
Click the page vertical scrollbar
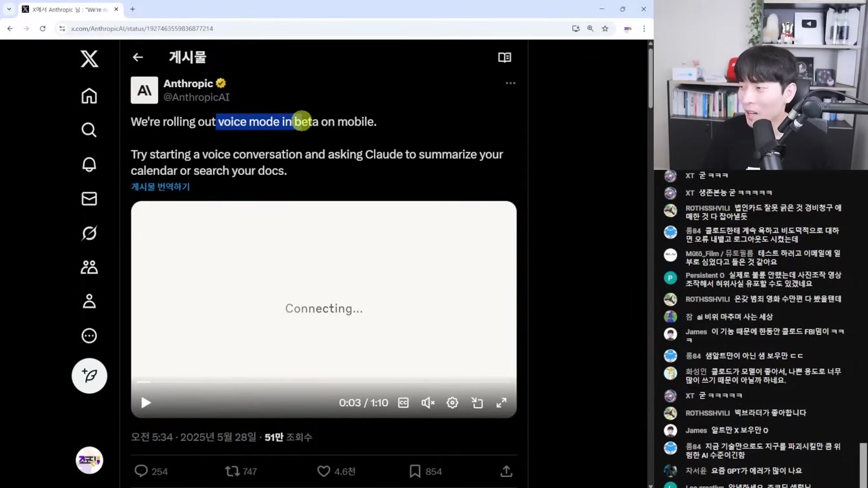click(650, 77)
